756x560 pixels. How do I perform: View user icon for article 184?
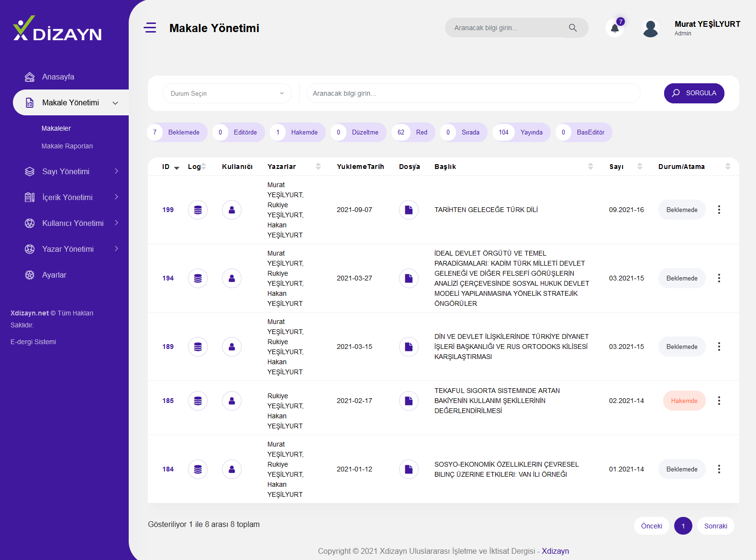(x=232, y=469)
